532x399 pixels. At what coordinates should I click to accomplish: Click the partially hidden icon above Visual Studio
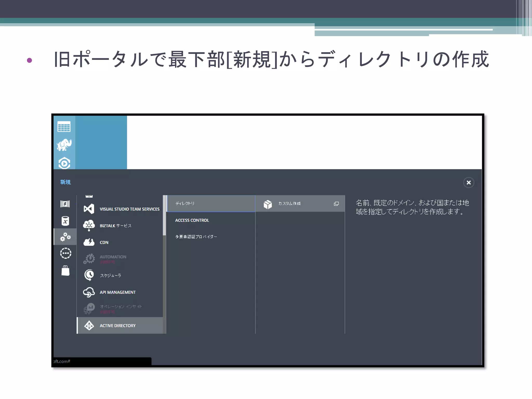tap(89, 196)
